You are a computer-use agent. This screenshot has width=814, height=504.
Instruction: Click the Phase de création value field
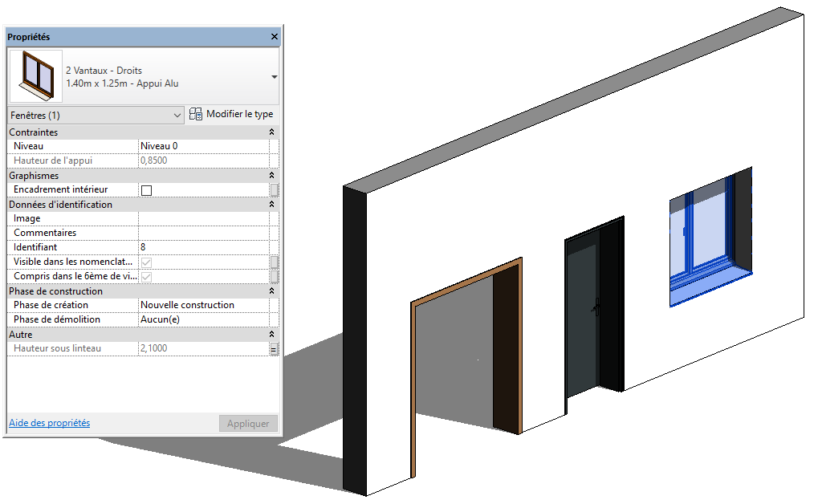tap(204, 306)
